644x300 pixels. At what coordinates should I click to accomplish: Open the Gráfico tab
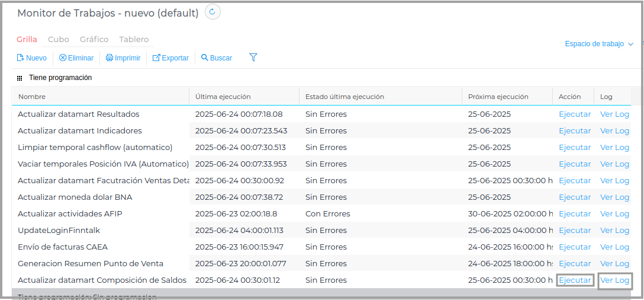click(94, 40)
